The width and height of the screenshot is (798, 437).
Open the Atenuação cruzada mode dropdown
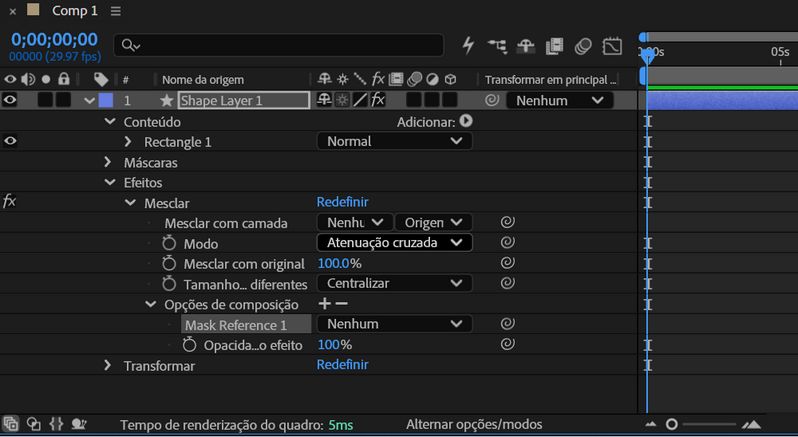click(394, 243)
